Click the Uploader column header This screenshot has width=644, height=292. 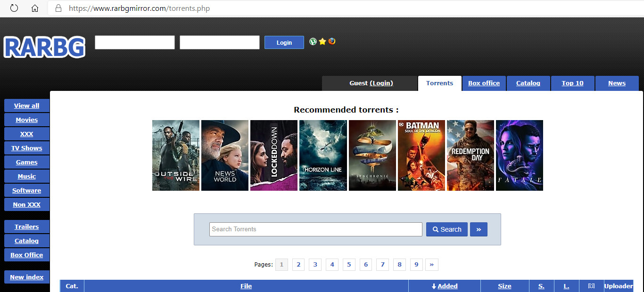[x=619, y=286]
